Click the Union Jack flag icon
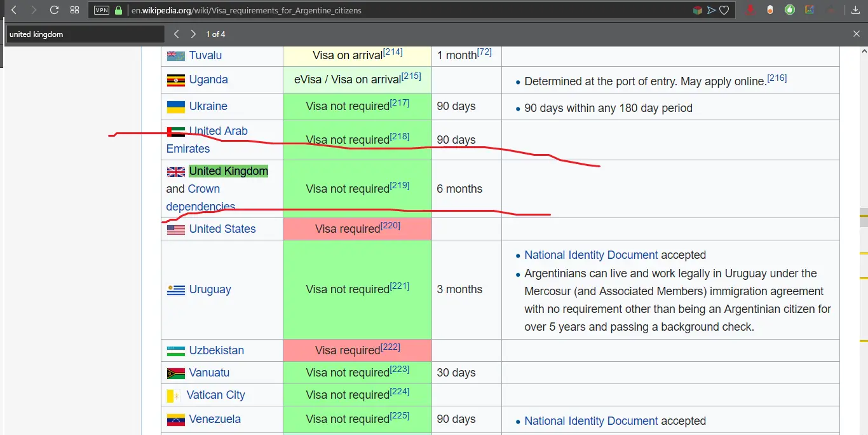 tap(176, 172)
